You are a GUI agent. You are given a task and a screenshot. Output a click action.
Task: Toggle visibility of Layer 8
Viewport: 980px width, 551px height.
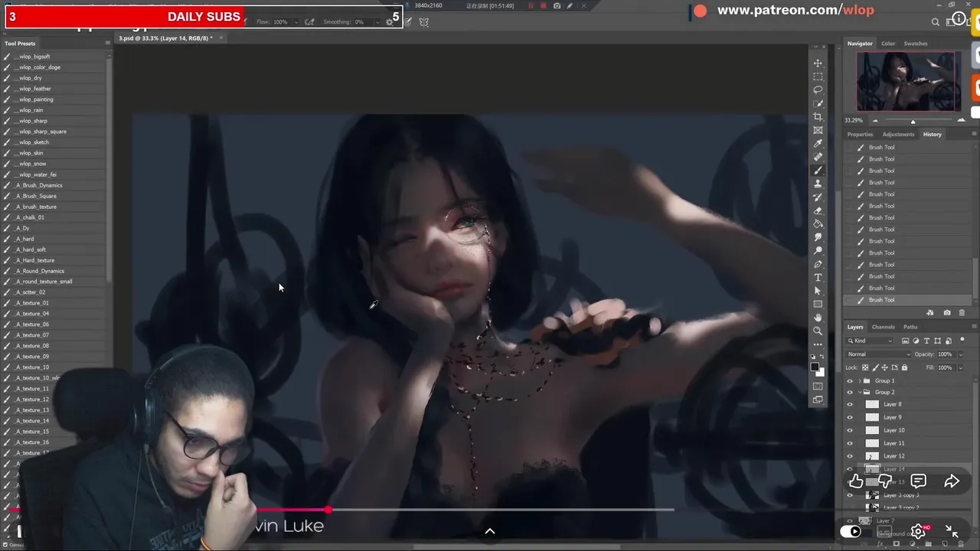coord(849,405)
